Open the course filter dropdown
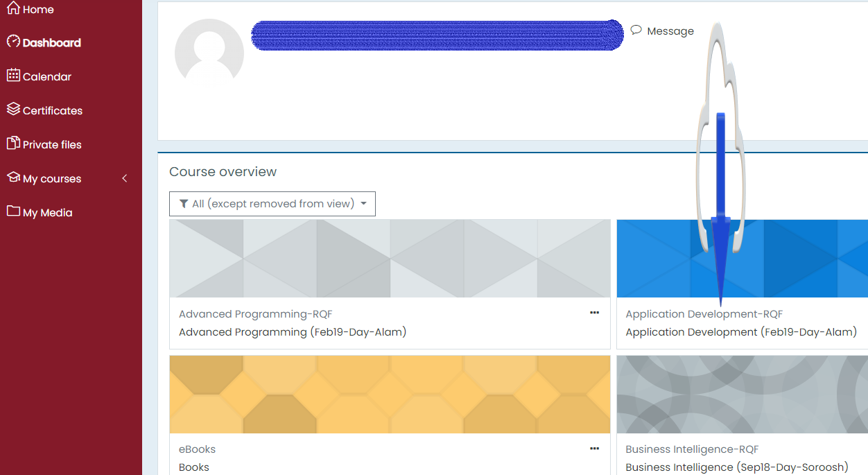 (x=272, y=204)
